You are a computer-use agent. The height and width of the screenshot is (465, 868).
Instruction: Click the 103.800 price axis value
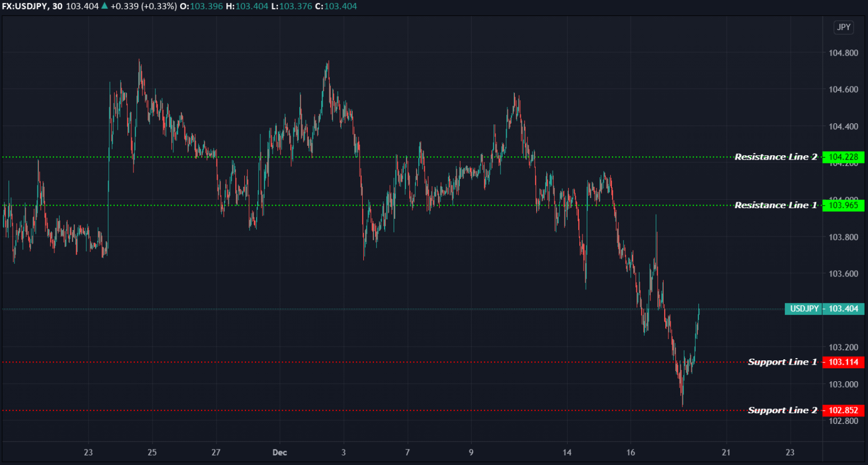(x=843, y=237)
